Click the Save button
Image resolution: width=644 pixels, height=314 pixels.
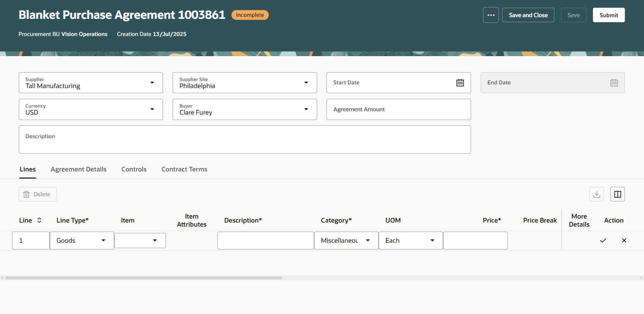pos(573,15)
